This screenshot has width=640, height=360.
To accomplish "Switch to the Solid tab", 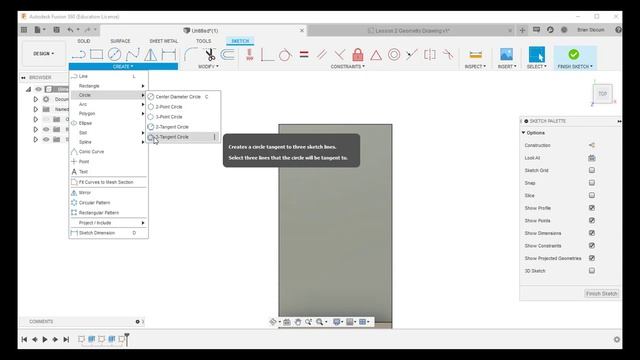I will pyautogui.click(x=84, y=41).
